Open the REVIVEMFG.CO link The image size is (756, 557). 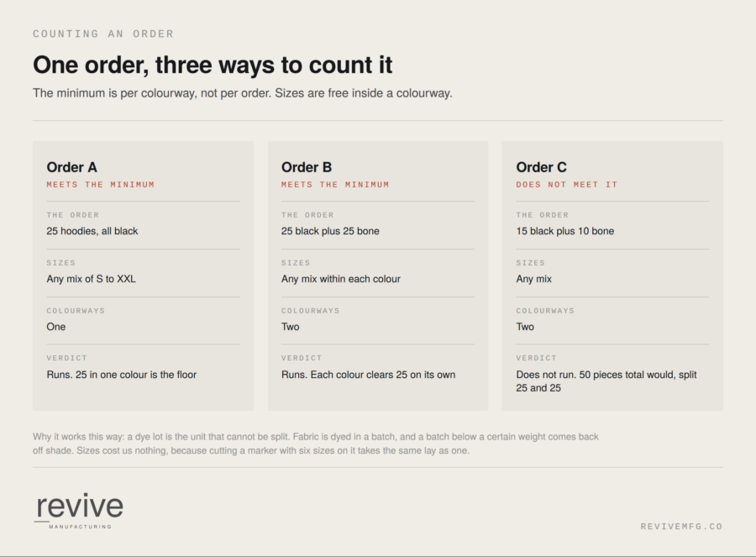[681, 527]
